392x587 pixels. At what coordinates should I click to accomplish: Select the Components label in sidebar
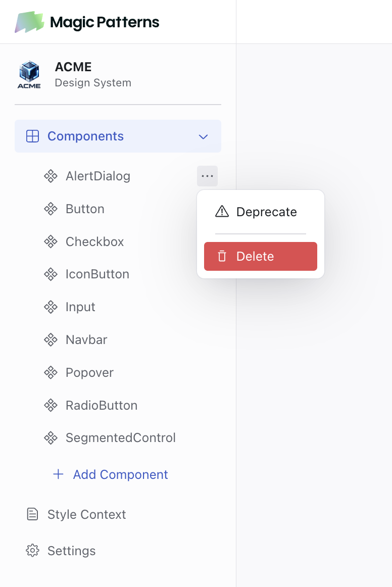coord(85,136)
